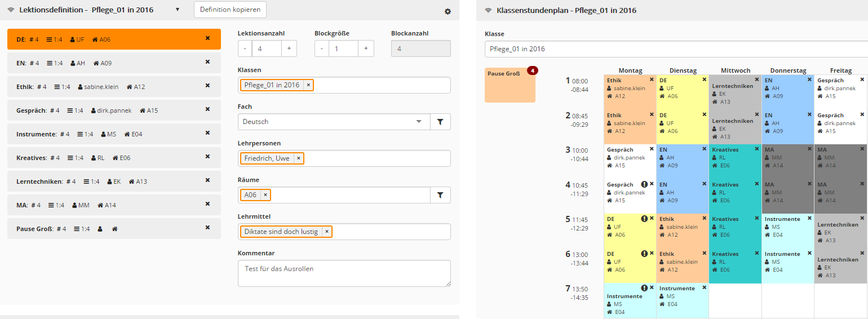868x319 pixels.
Task: Delete the EN lesson definition row
Action: (x=207, y=62)
